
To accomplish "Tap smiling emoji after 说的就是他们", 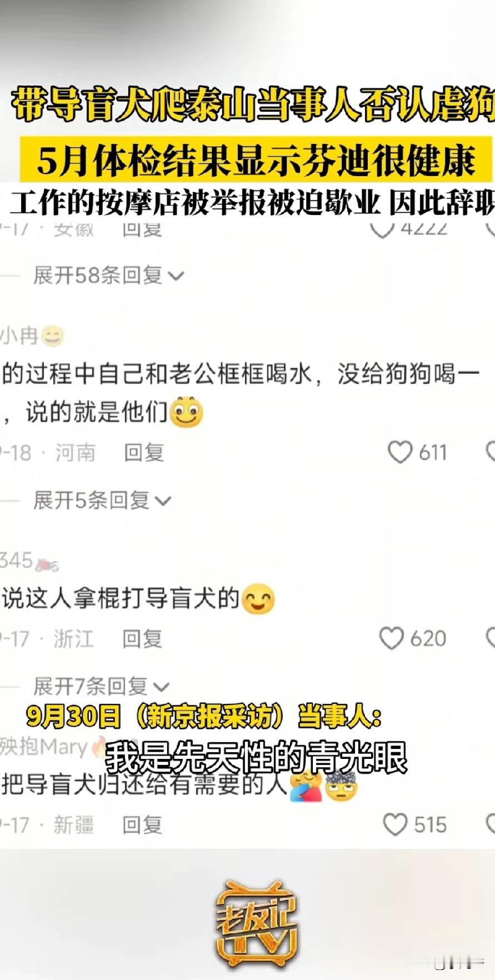I will tap(187, 412).
